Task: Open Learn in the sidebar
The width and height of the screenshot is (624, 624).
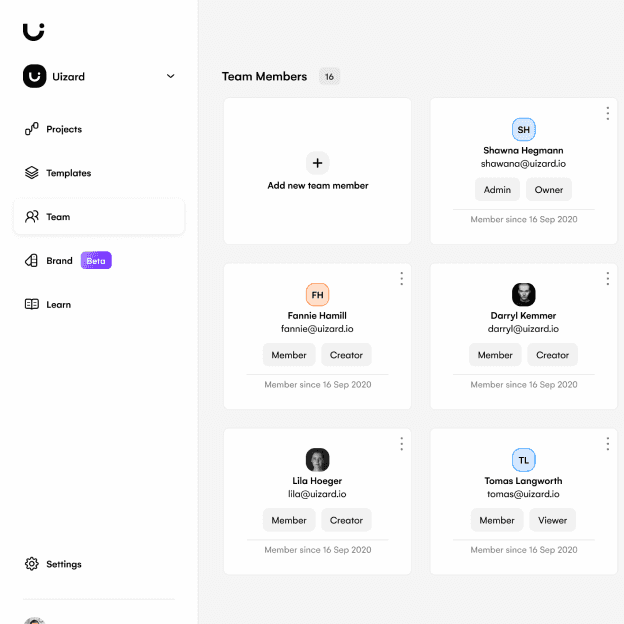Action: pyautogui.click(x=48, y=304)
